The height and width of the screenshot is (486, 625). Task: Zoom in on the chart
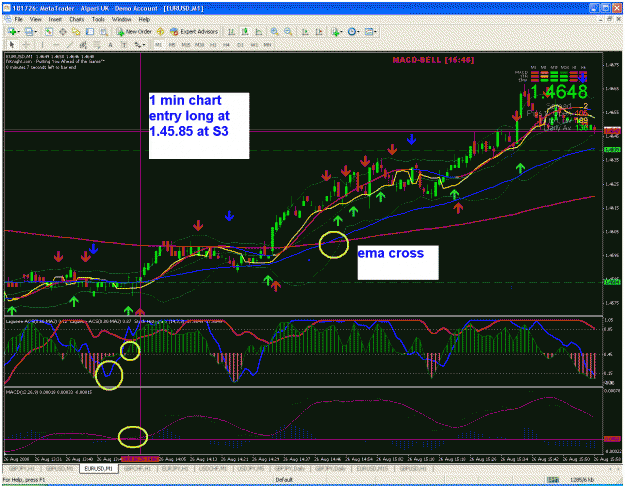point(275,31)
